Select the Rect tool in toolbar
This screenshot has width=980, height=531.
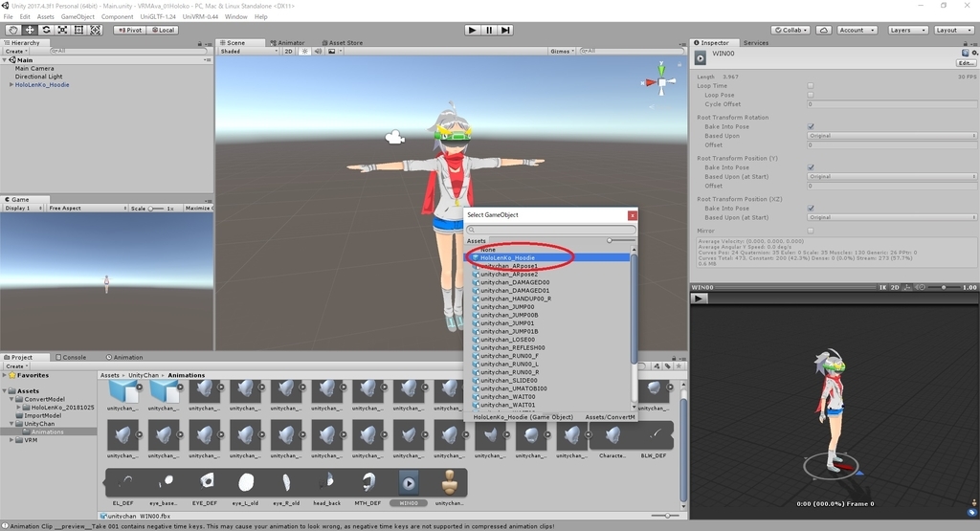pos(78,30)
